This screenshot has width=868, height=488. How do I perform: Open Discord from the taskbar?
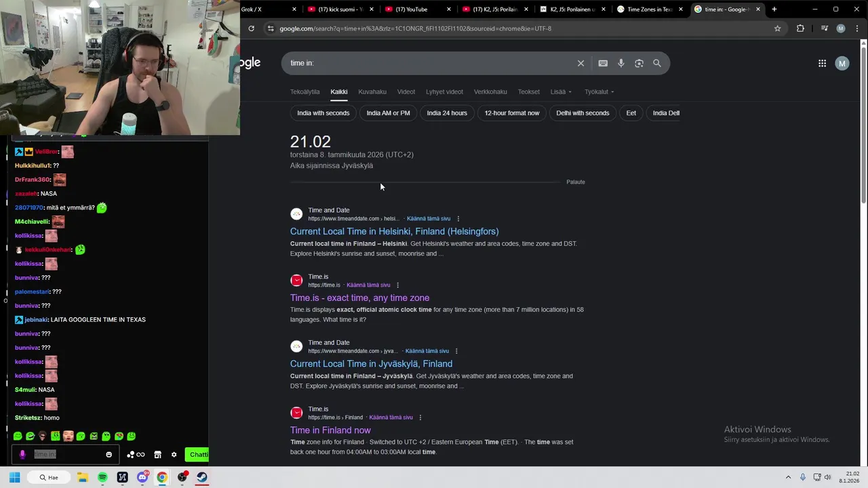[142, 477]
